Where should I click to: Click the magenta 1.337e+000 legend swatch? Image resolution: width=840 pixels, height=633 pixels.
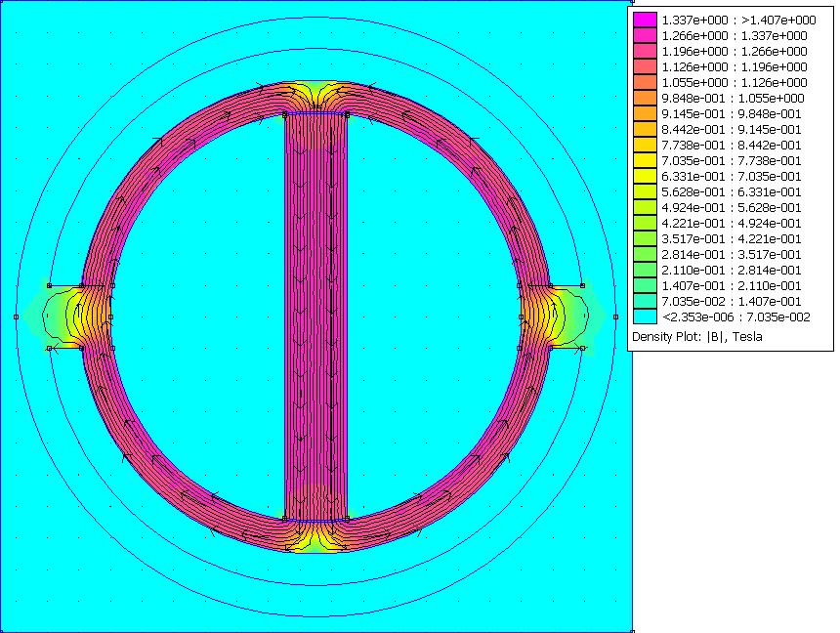click(645, 20)
